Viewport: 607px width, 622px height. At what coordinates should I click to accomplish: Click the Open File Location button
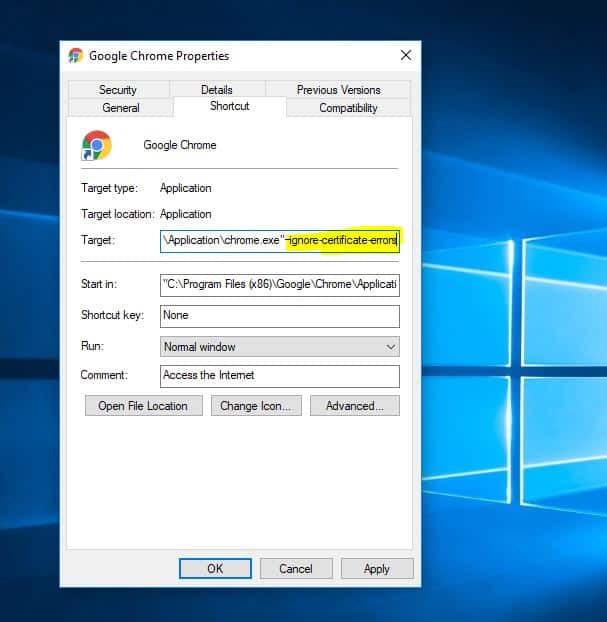point(144,405)
